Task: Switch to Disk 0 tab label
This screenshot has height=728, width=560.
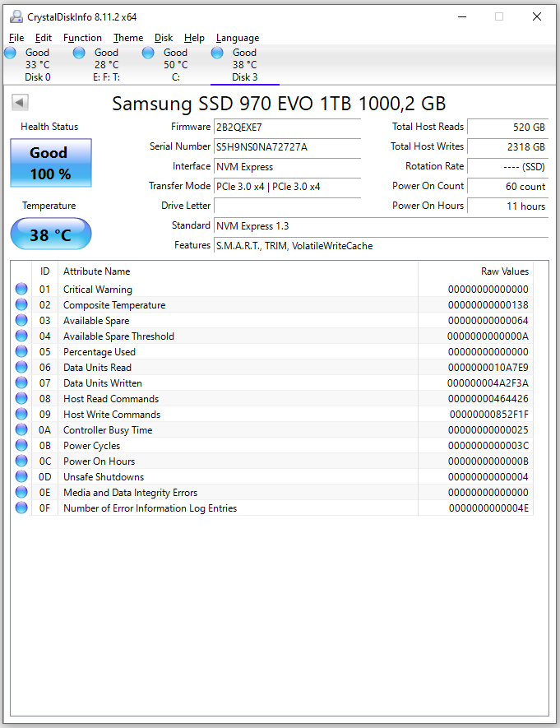Action: tap(38, 77)
